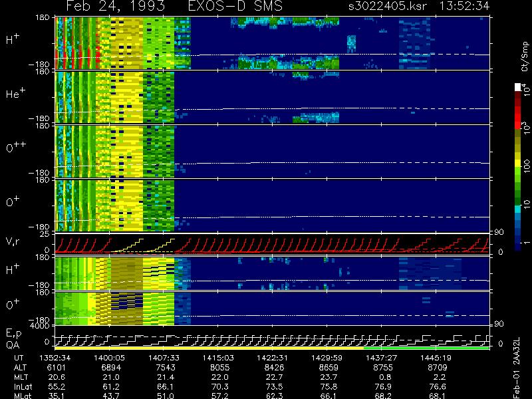532x399 pixels.
Task: Click the 'O++' panel label
Action: coord(16,147)
